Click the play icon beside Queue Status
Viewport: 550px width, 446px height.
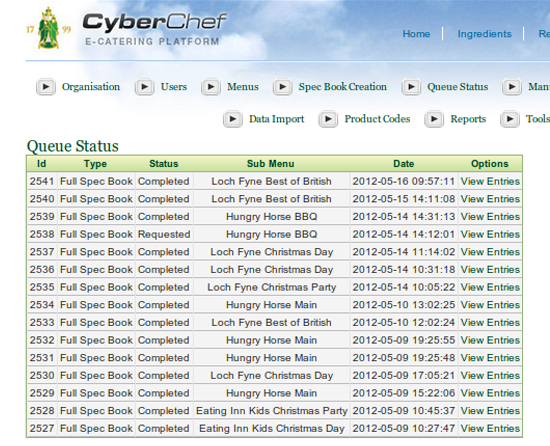[411, 87]
